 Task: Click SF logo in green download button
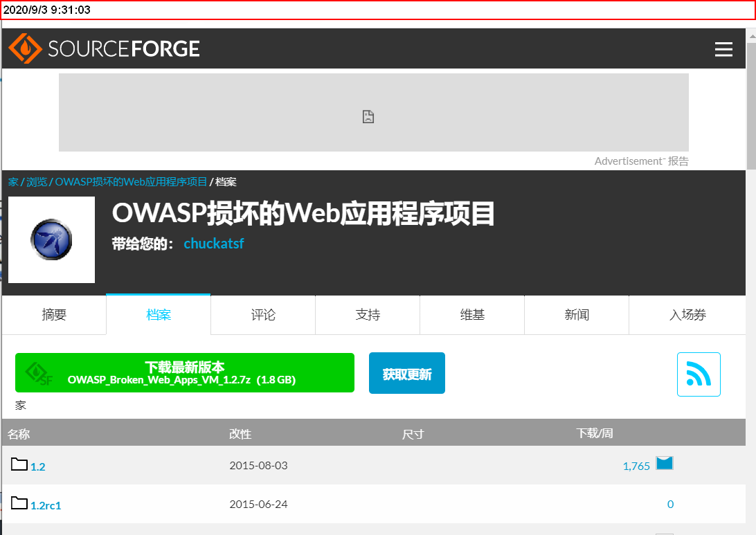click(x=39, y=374)
